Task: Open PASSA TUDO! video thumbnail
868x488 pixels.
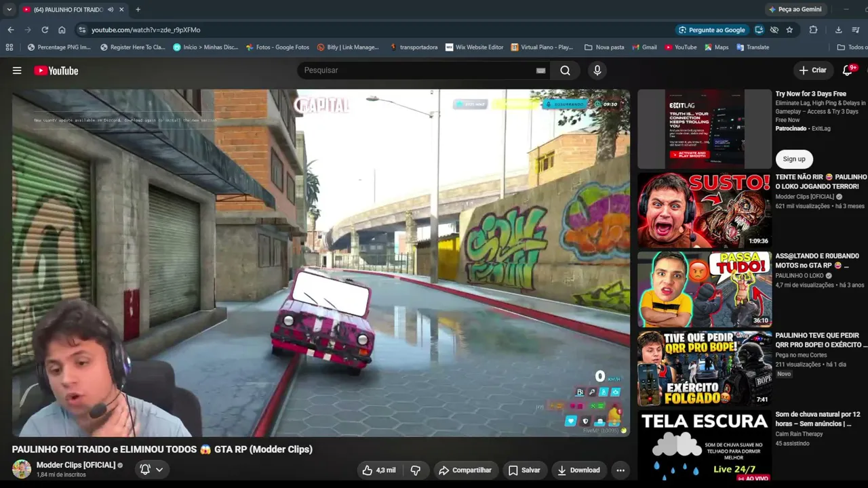Action: pyautogui.click(x=705, y=289)
